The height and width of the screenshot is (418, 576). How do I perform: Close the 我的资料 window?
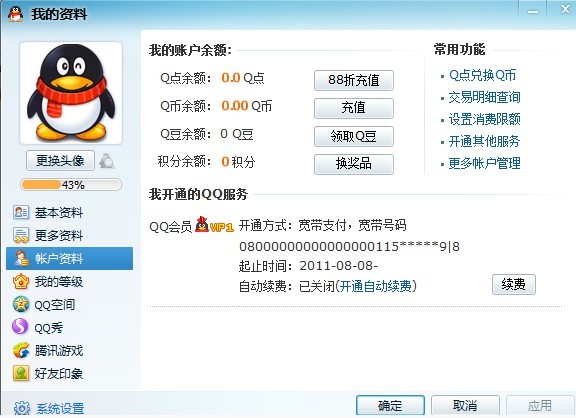click(565, 10)
